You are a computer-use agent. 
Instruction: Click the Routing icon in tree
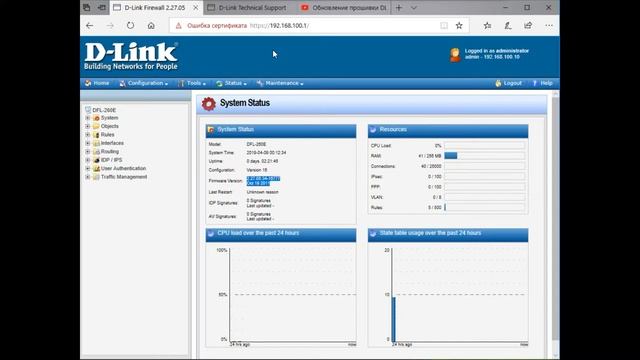[96, 151]
